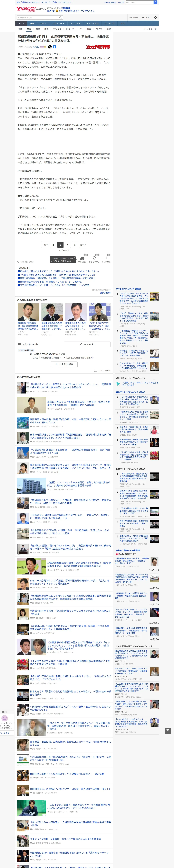Open the 速報 navigation tab

point(32,24)
